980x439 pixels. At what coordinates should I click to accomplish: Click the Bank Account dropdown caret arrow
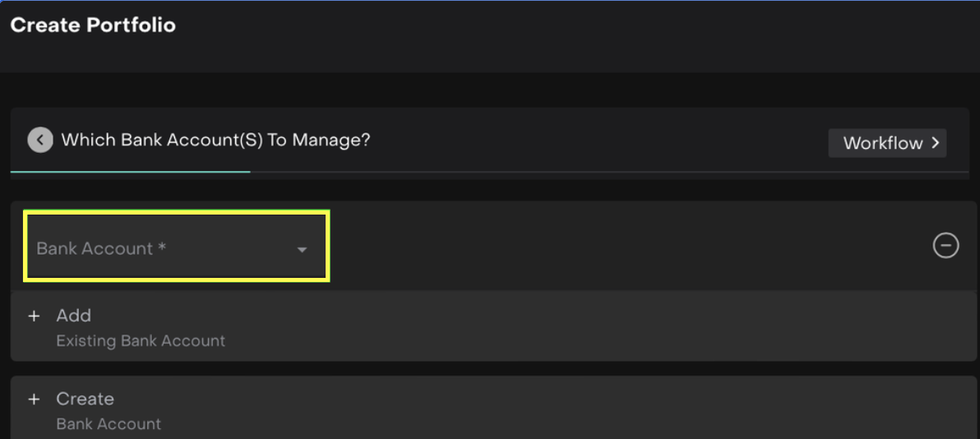(x=302, y=249)
